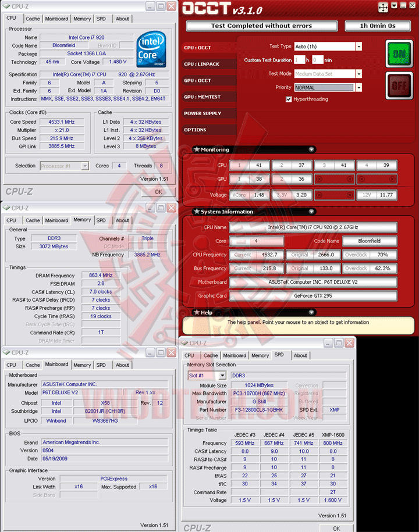Close the OCCT window
Viewport: 419px width, 532px height.
coord(412,6)
